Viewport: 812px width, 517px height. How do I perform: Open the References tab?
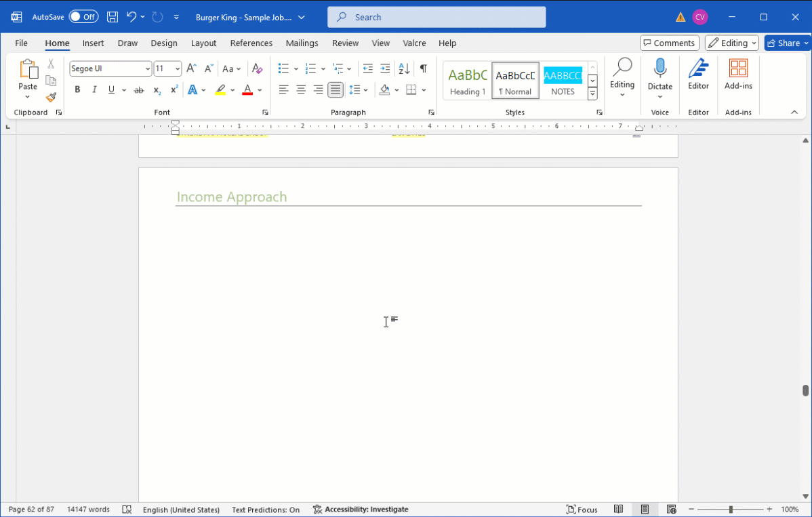[x=251, y=43]
